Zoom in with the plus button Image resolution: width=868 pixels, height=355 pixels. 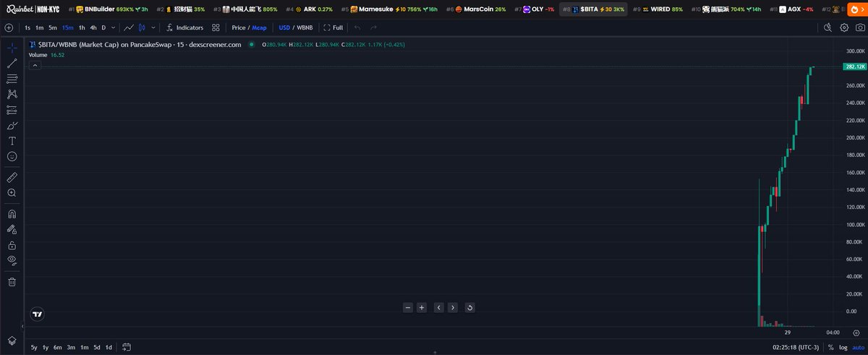pyautogui.click(x=422, y=307)
